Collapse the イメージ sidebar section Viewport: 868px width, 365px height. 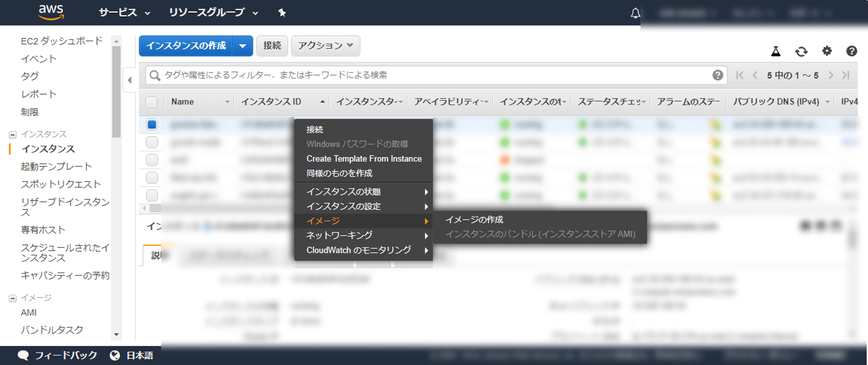(x=13, y=298)
